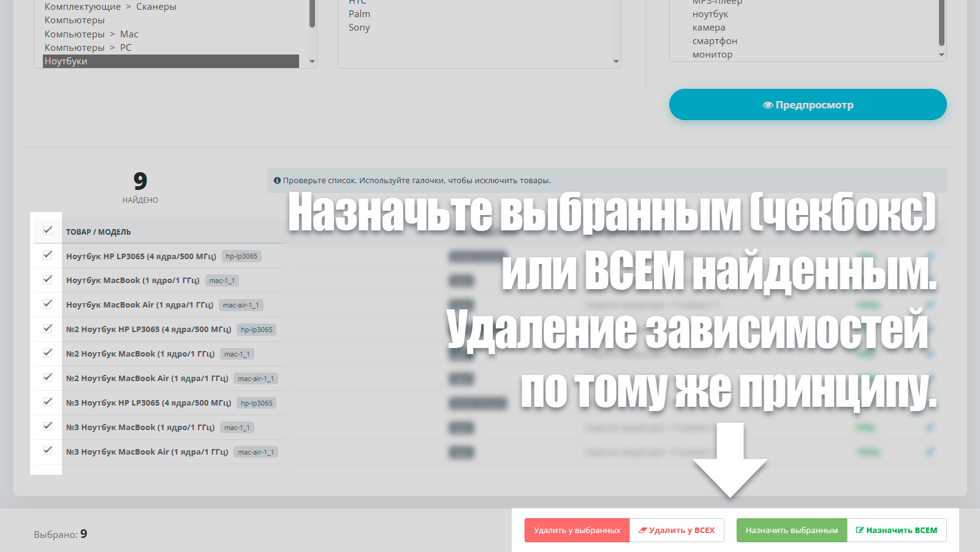980x552 pixels.
Task: Choose Palm in the manufacturer list
Action: pyautogui.click(x=359, y=14)
